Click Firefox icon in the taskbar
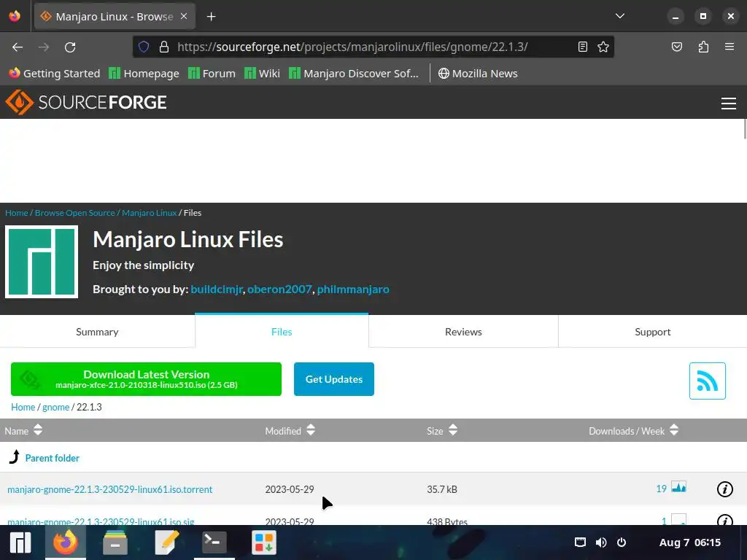The image size is (747, 560). (65, 542)
